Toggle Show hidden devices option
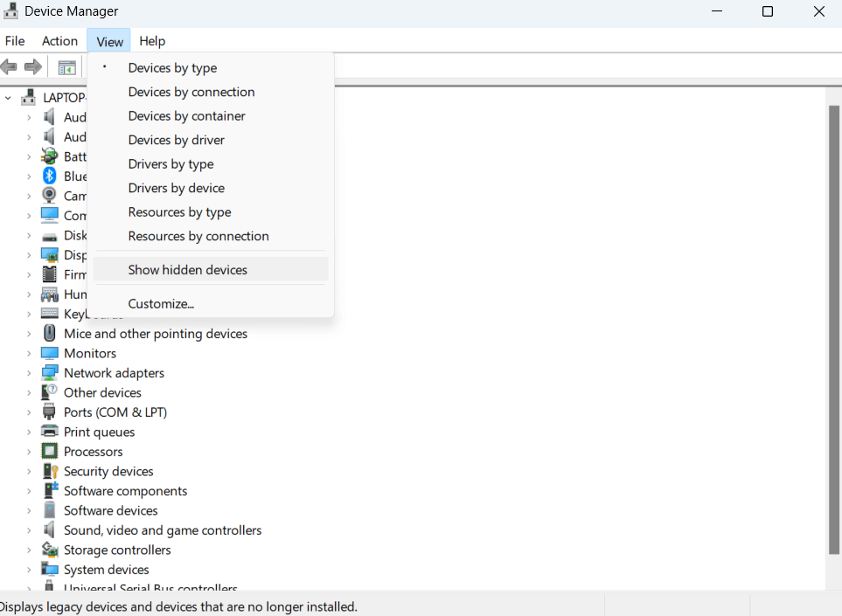The width and height of the screenshot is (842, 616). (187, 270)
